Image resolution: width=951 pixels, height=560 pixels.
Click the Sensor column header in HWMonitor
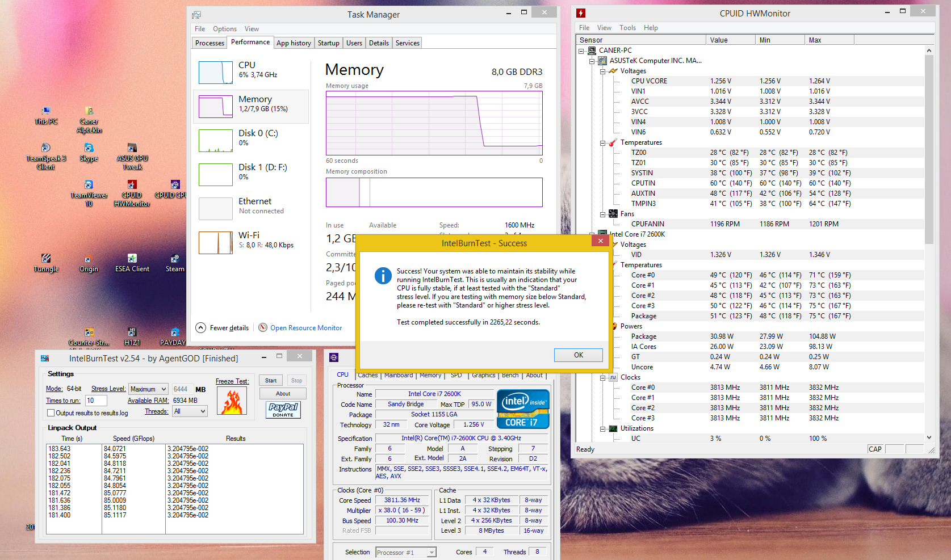641,40
